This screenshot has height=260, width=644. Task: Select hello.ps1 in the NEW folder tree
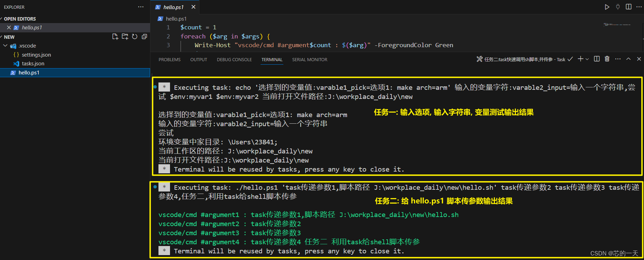(29, 73)
